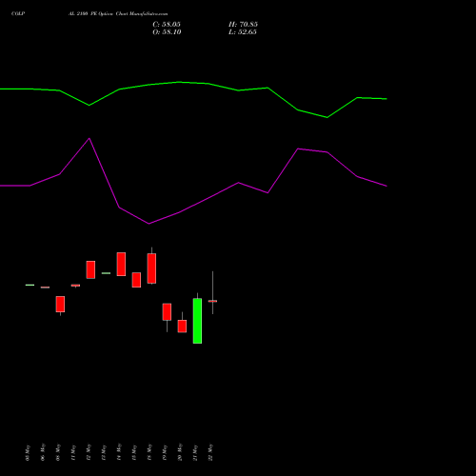Select the 19 May date label
The height and width of the screenshot is (476, 476).
[165, 452]
